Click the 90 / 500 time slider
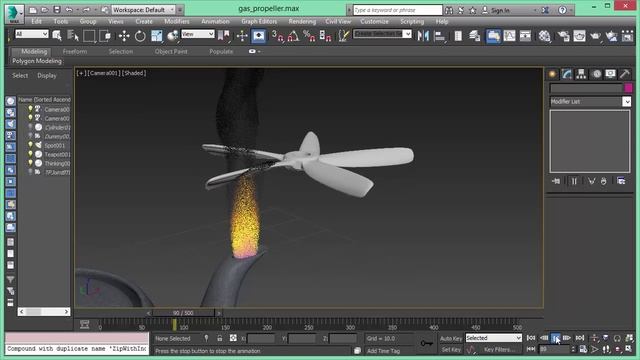Screen dimensions: 640x360 [183, 313]
